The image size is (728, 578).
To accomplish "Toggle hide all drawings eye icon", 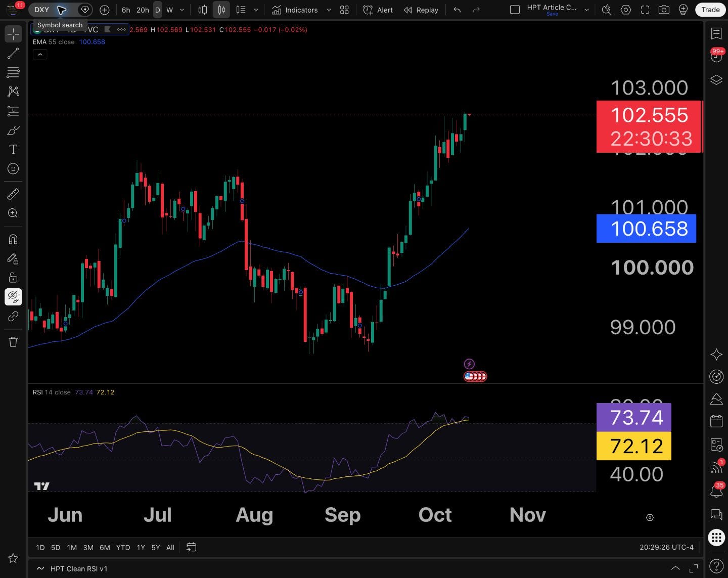I will click(x=13, y=297).
